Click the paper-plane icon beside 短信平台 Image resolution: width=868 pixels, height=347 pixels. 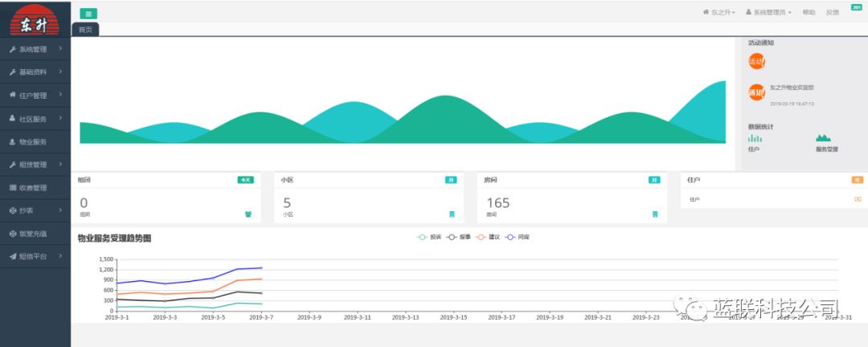(x=13, y=257)
